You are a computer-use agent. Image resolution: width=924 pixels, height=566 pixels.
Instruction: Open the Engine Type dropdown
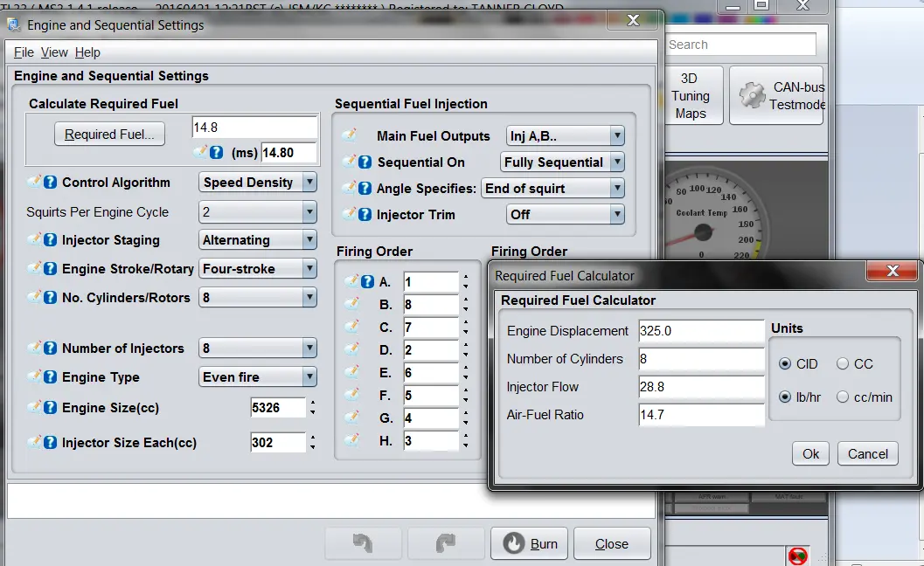pyautogui.click(x=258, y=377)
